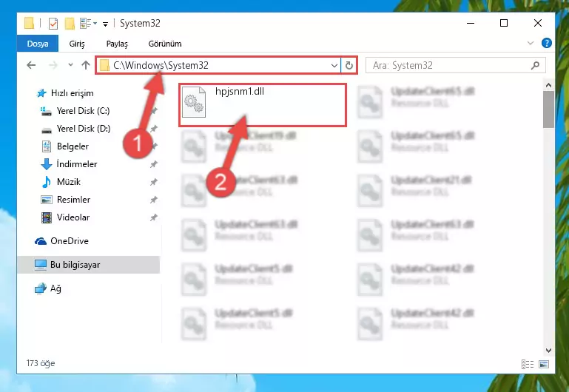Click the pin icon beside Videolar
The image size is (569, 392).
(154, 217)
